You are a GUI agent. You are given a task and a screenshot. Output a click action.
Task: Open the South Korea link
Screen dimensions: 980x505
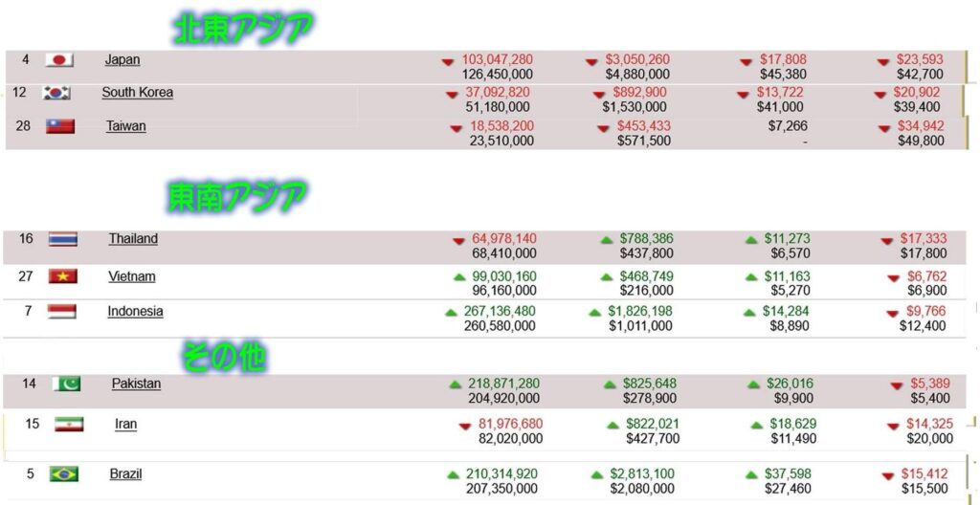click(138, 93)
